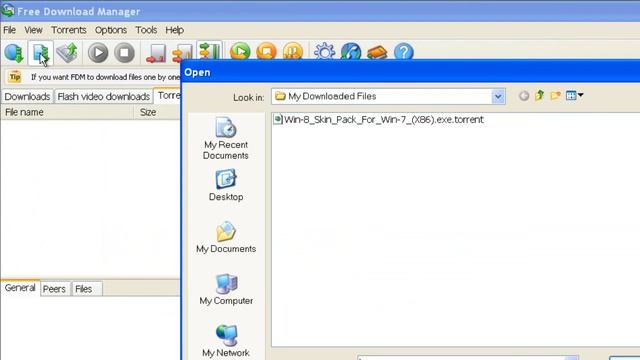The width and height of the screenshot is (640, 360).
Task: Select the General details tab
Action: (x=20, y=288)
